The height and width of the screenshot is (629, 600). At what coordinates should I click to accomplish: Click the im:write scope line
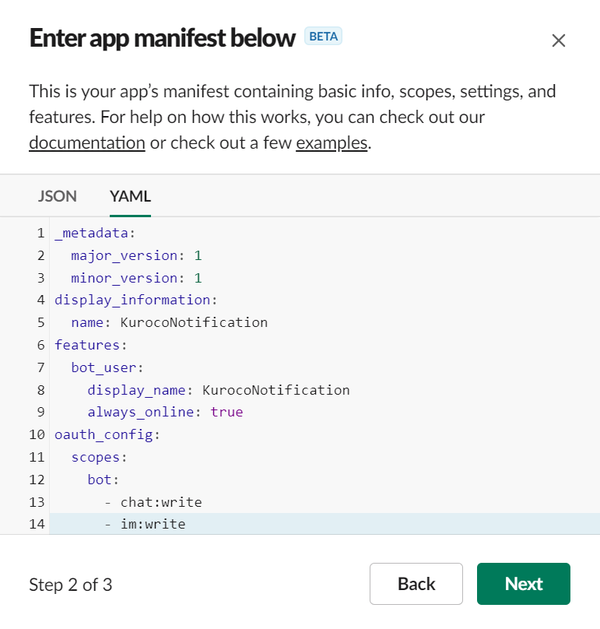[x=145, y=524]
